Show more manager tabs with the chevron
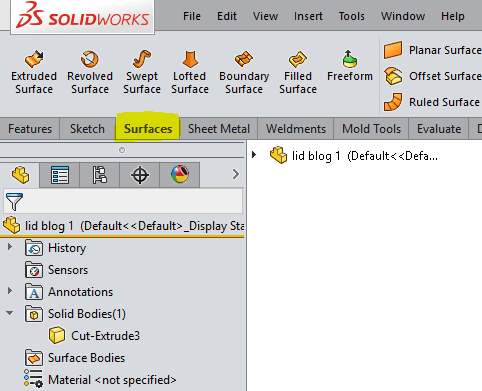 point(236,174)
